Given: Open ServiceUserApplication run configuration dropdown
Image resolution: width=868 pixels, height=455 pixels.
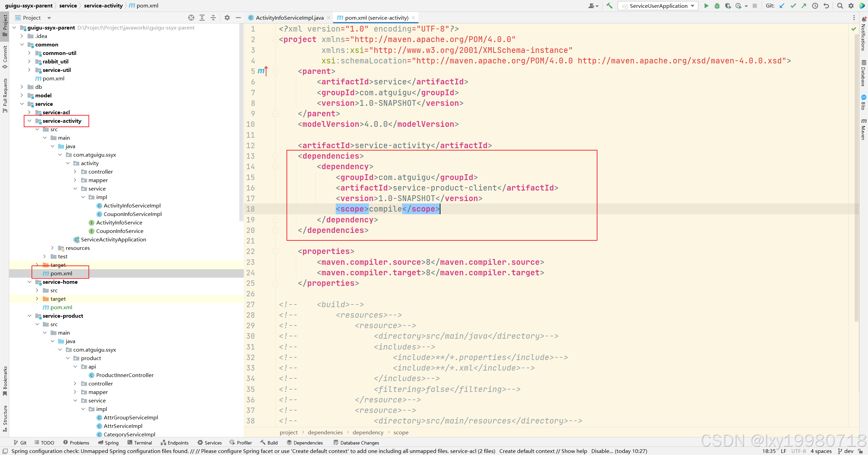Looking at the screenshot, I should click(658, 6).
